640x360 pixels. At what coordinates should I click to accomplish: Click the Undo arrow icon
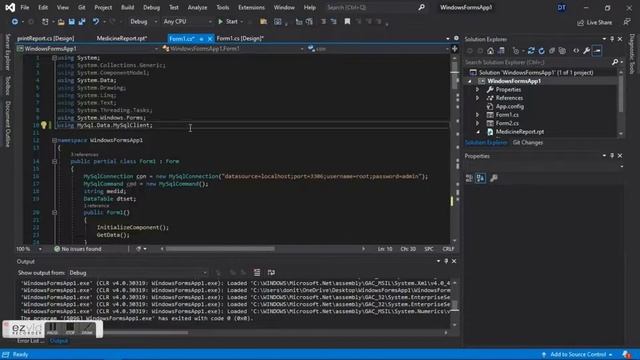click(96, 22)
